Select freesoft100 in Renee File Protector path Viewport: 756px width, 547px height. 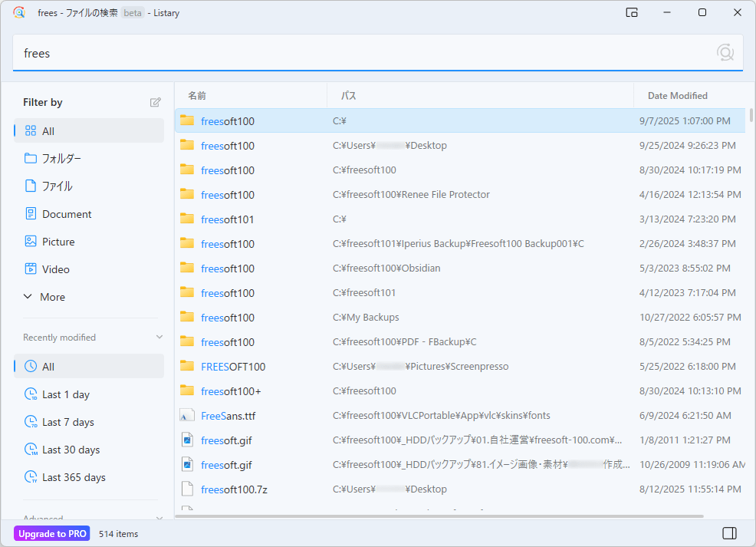(x=460, y=194)
